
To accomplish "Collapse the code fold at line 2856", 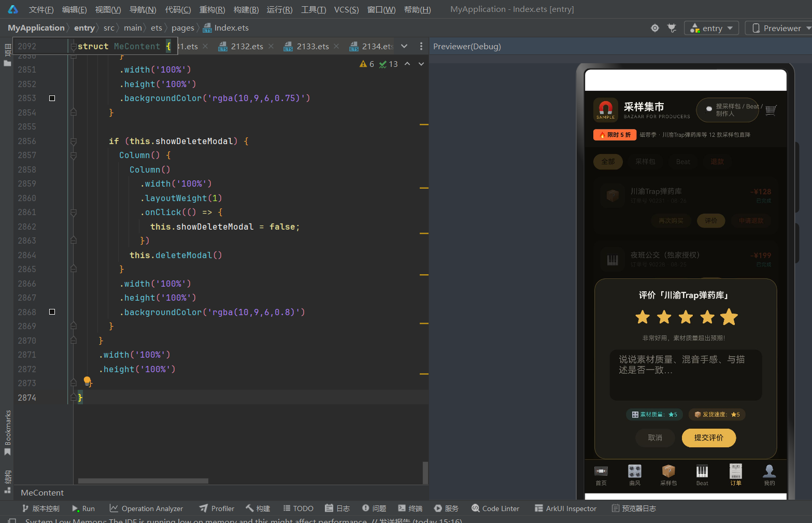I will 74,141.
